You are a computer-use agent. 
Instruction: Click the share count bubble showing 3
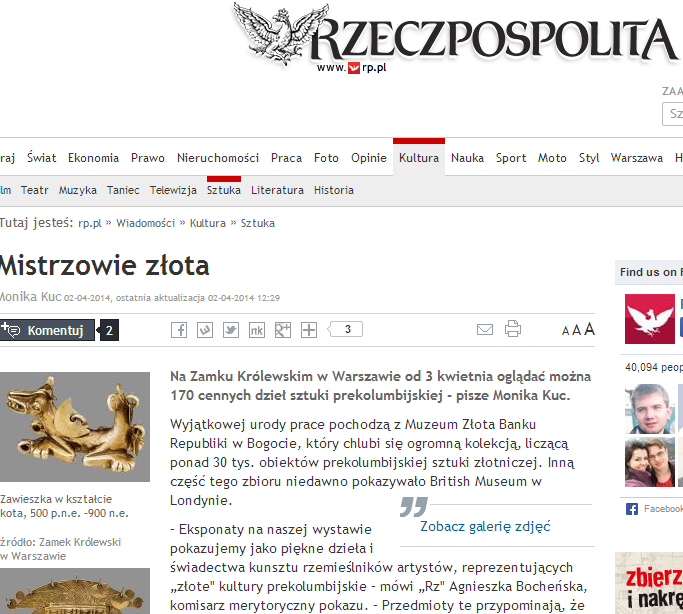click(345, 329)
